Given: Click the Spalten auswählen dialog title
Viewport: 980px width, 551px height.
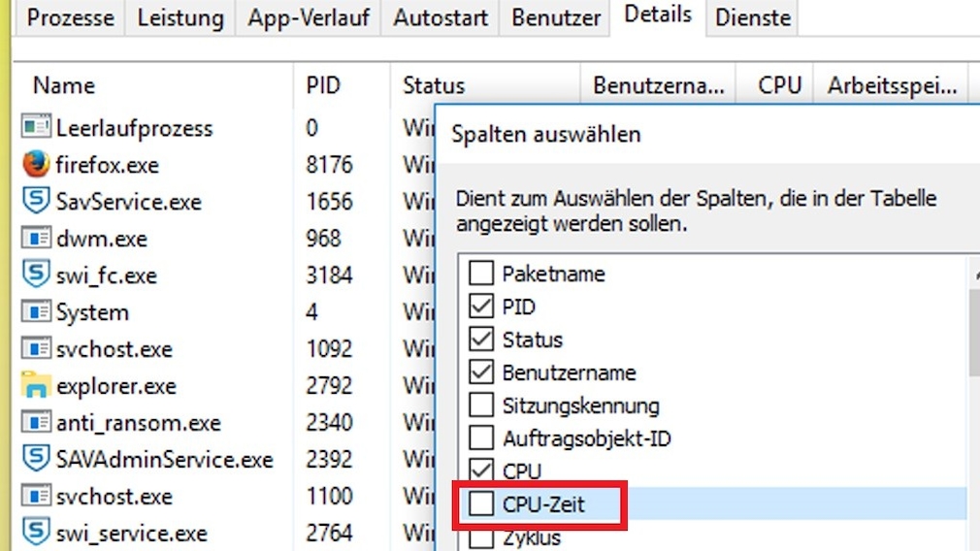Looking at the screenshot, I should point(546,134).
